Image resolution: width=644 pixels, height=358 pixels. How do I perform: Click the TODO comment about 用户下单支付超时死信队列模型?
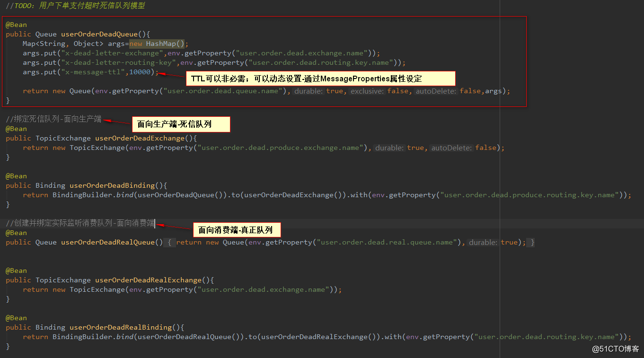pos(75,6)
